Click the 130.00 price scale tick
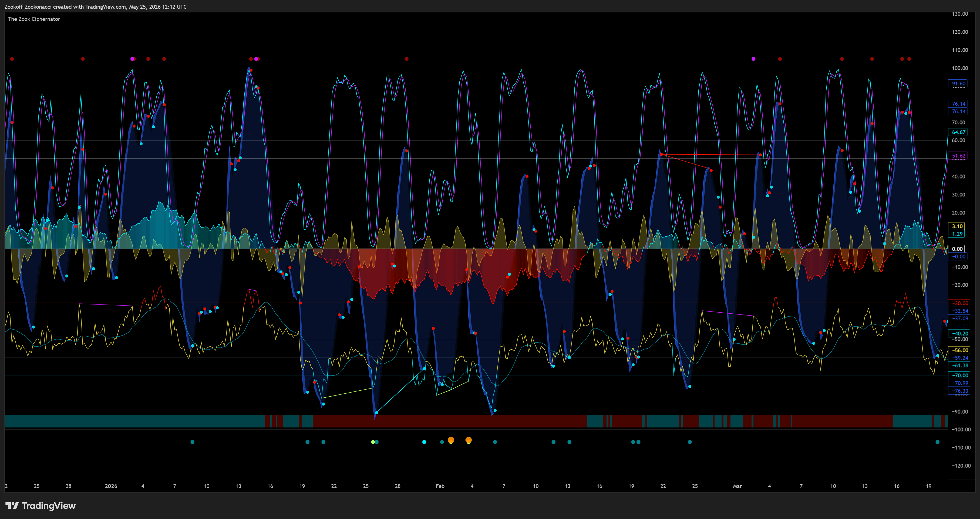This screenshot has width=980, height=519. (x=960, y=14)
